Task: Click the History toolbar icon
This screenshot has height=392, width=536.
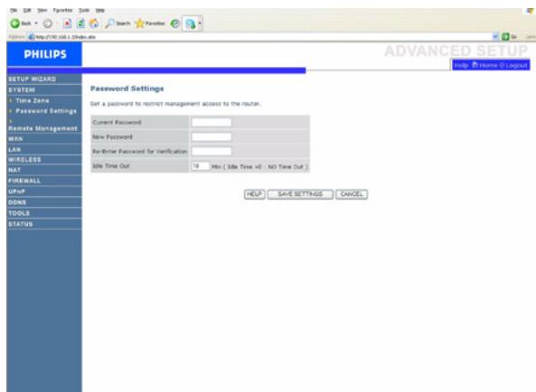Action: 175,23
